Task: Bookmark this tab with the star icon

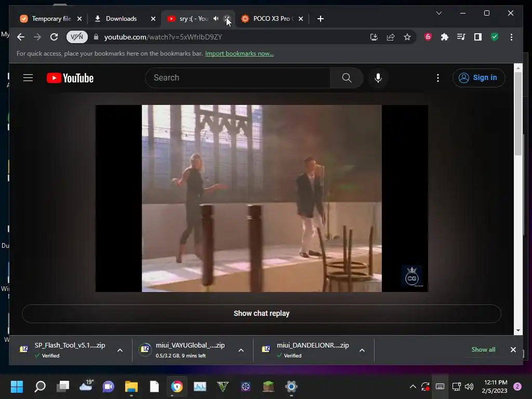Action: (x=407, y=37)
